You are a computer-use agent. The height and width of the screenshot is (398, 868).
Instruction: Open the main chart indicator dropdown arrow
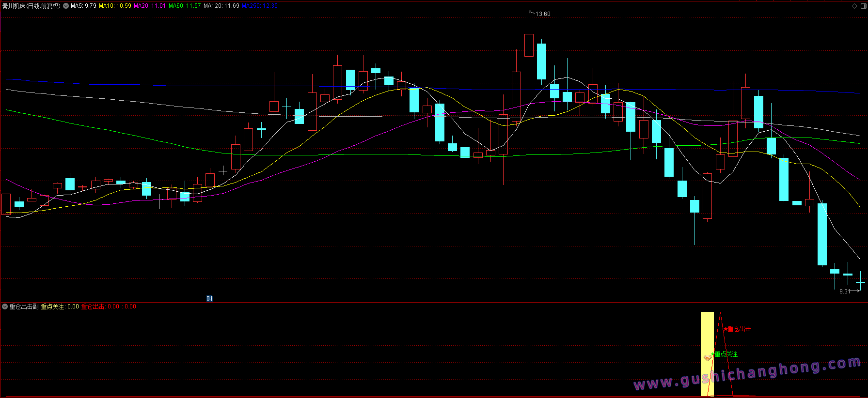66,6
